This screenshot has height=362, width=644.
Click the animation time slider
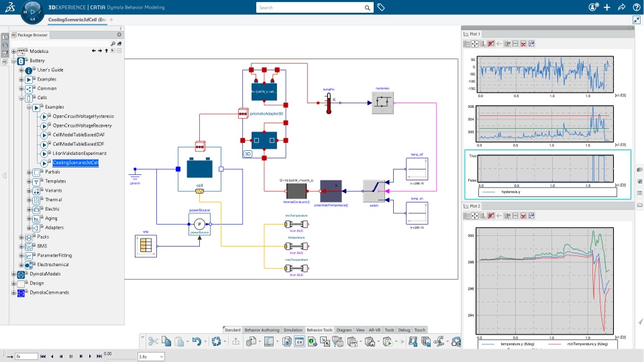[120, 359]
